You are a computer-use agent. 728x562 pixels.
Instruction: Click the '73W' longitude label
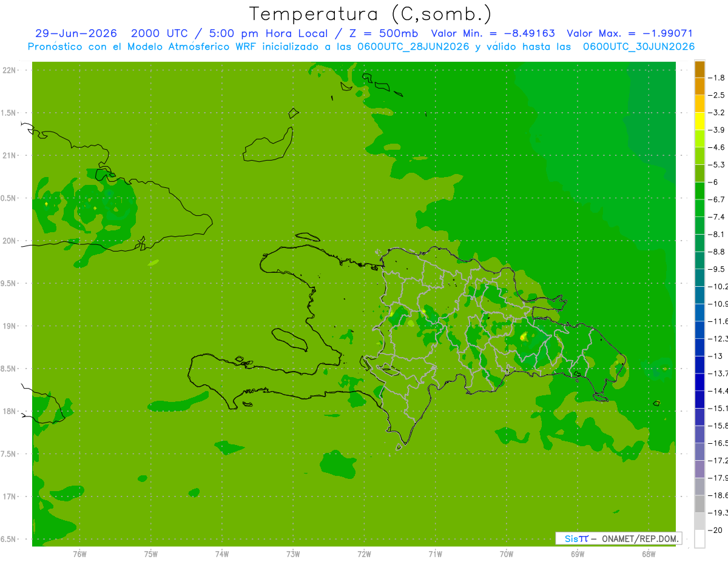(x=293, y=554)
